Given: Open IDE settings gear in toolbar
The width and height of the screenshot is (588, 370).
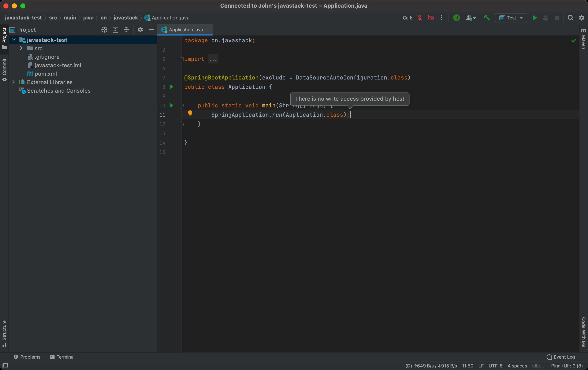Looking at the screenshot, I should click(x=582, y=18).
